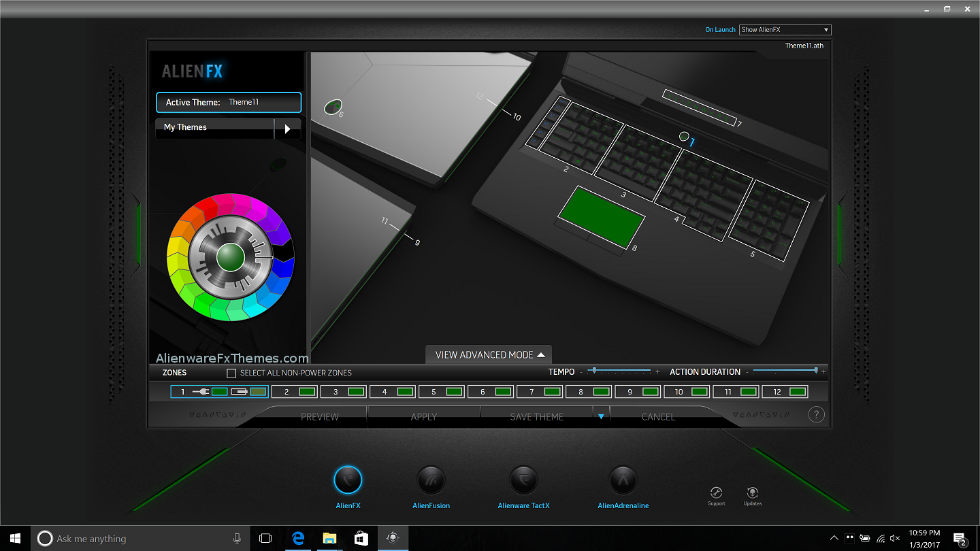Select zone 6 button in zones bar
This screenshot has height=551, width=980.
[x=490, y=392]
